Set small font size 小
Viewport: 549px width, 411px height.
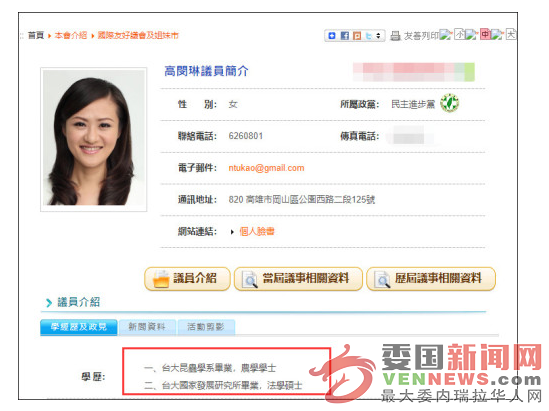[459, 34]
